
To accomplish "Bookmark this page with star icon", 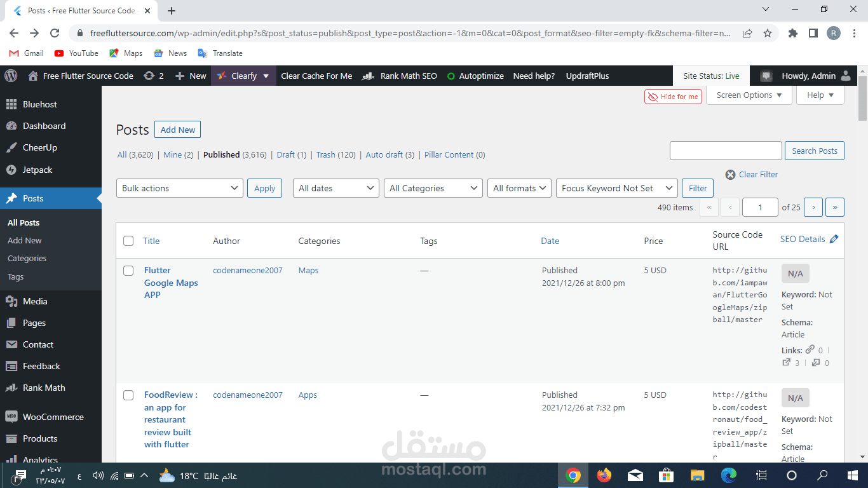I will 768,33.
